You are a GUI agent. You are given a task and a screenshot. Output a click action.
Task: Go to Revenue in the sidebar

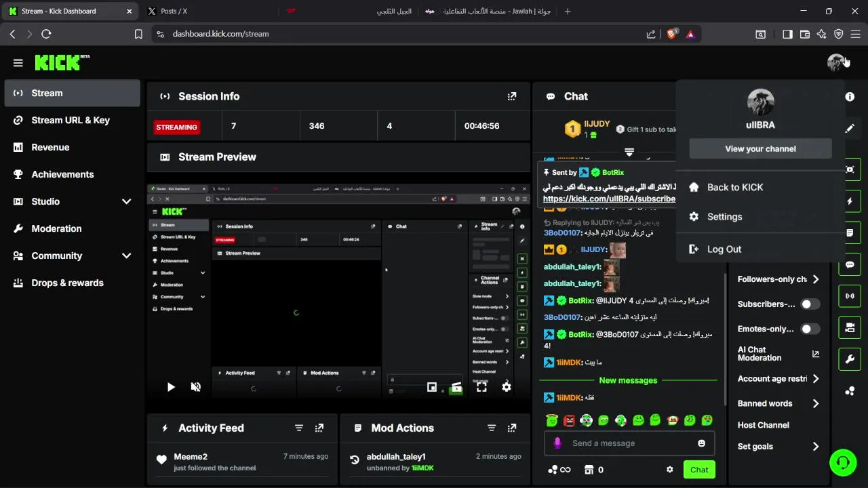(73, 147)
